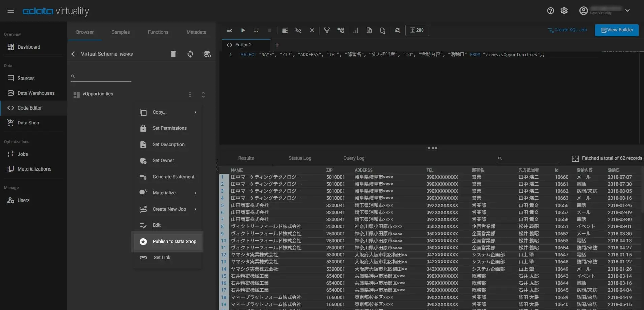Open the user account dropdown chevron
The width and height of the screenshot is (644, 310).
[627, 10]
